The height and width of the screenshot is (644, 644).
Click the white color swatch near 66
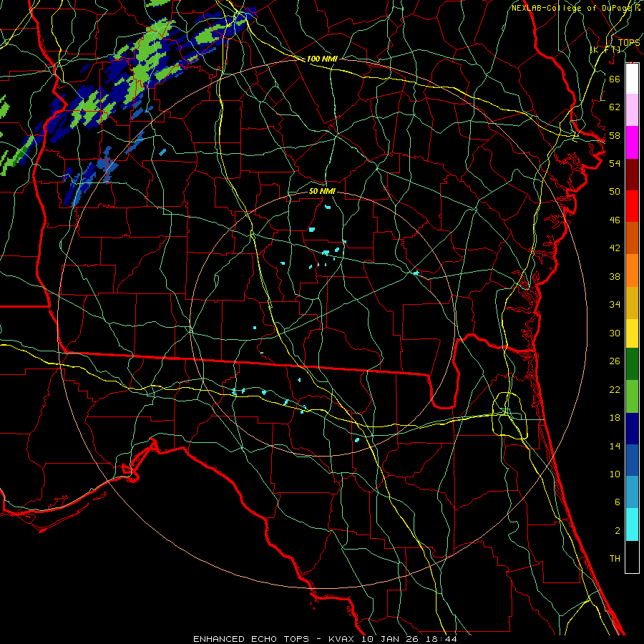coord(632,79)
